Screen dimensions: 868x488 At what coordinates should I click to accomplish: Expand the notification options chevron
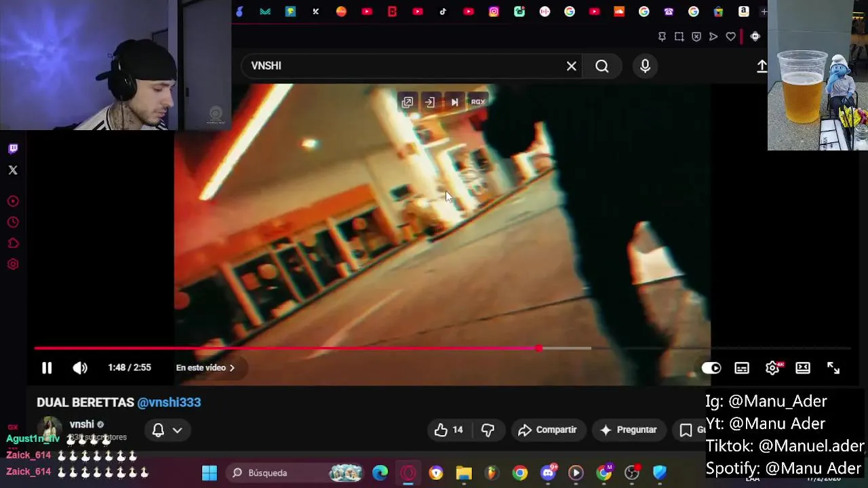pos(177,430)
